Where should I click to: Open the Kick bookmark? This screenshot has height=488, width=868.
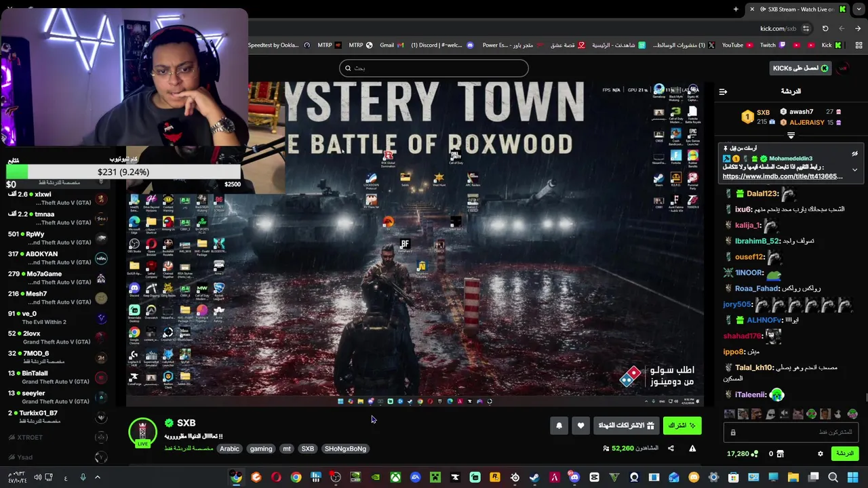point(831,45)
